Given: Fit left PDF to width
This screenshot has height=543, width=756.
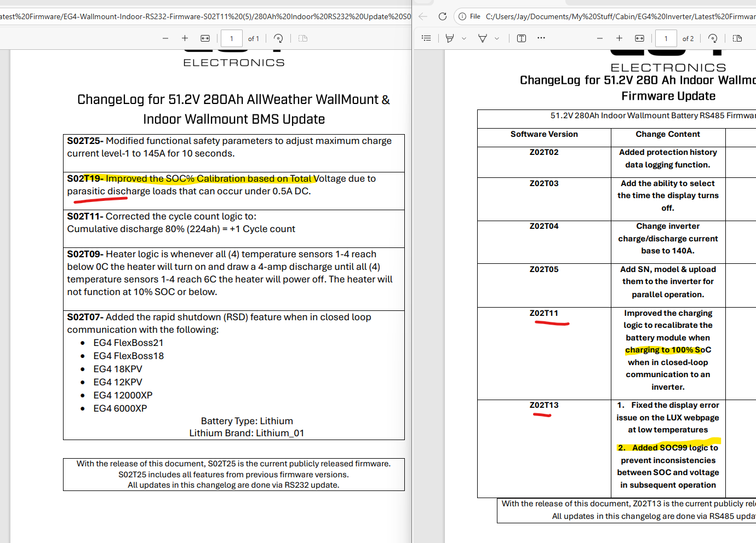Looking at the screenshot, I should click(x=205, y=38).
